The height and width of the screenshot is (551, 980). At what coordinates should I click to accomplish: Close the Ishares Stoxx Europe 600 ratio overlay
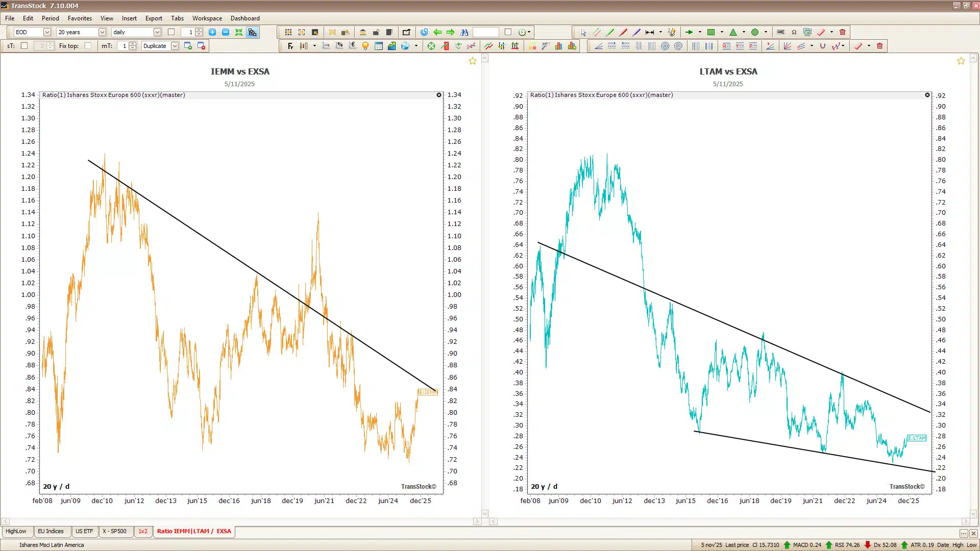click(x=438, y=95)
